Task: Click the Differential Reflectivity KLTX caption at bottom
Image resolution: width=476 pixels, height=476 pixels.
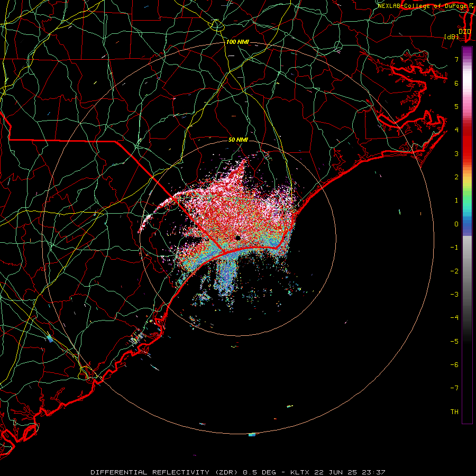Action: (x=238, y=472)
